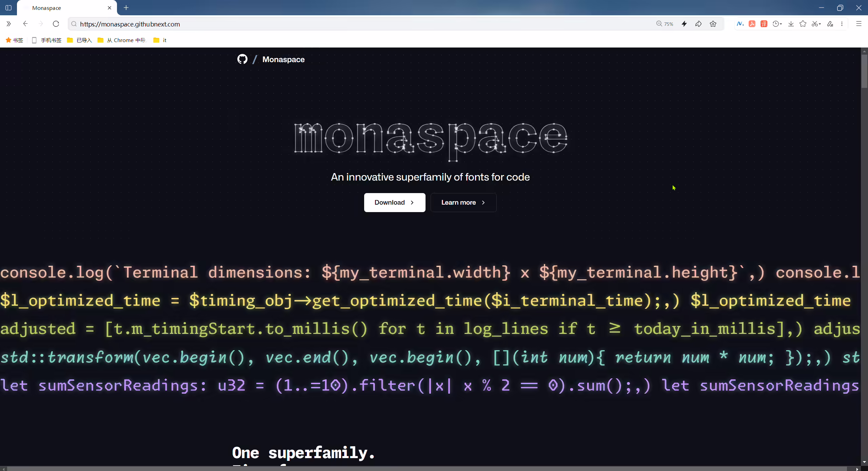
Task: Open the 已导入 bookmarks folder
Action: point(80,40)
